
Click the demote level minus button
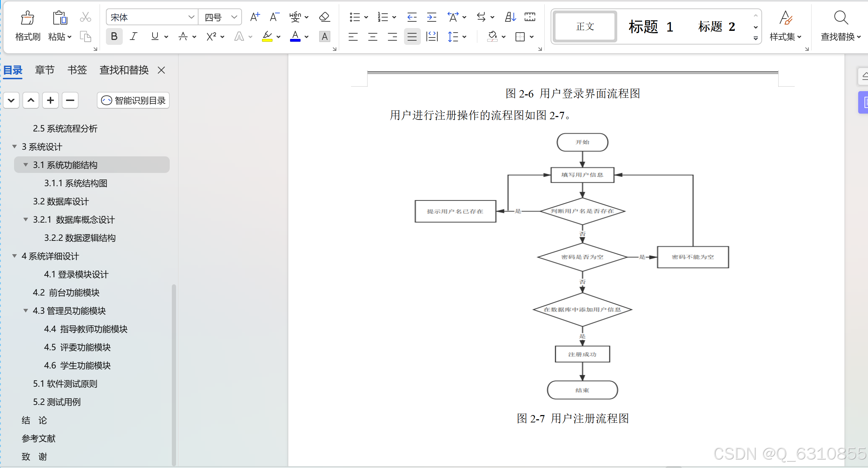coord(70,101)
